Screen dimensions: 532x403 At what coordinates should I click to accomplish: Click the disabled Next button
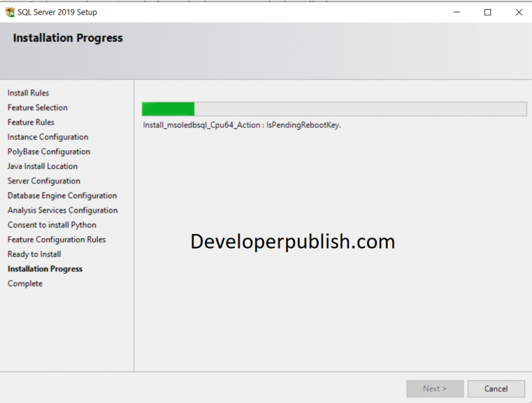coord(435,388)
